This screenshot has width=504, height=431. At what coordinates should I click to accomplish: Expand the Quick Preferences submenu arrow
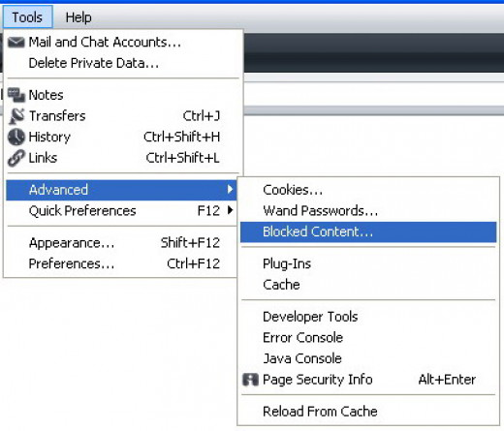tap(230, 210)
